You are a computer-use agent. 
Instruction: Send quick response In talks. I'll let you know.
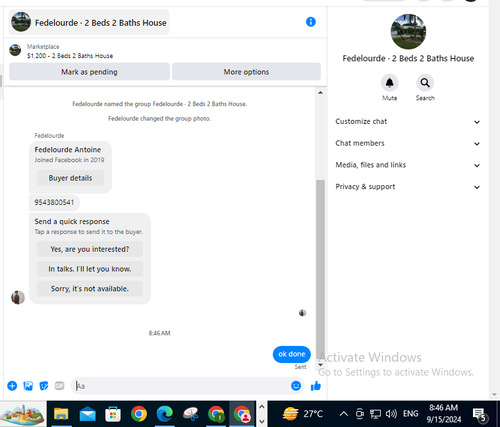pyautogui.click(x=90, y=269)
